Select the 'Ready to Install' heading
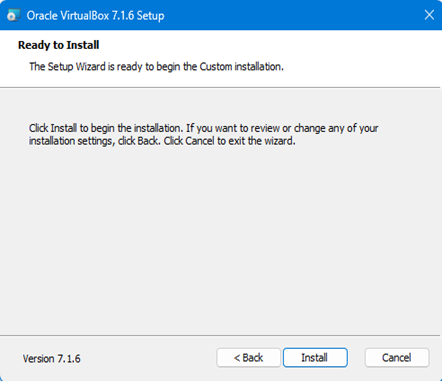 coord(59,45)
